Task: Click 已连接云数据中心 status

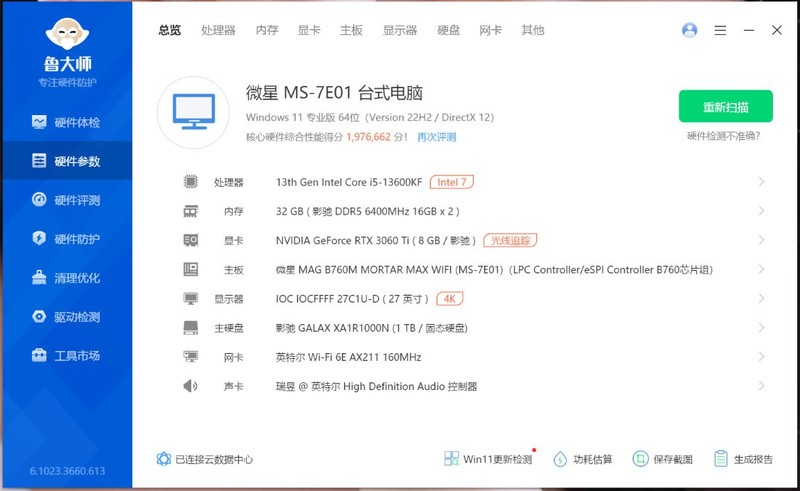Action: tap(205, 459)
